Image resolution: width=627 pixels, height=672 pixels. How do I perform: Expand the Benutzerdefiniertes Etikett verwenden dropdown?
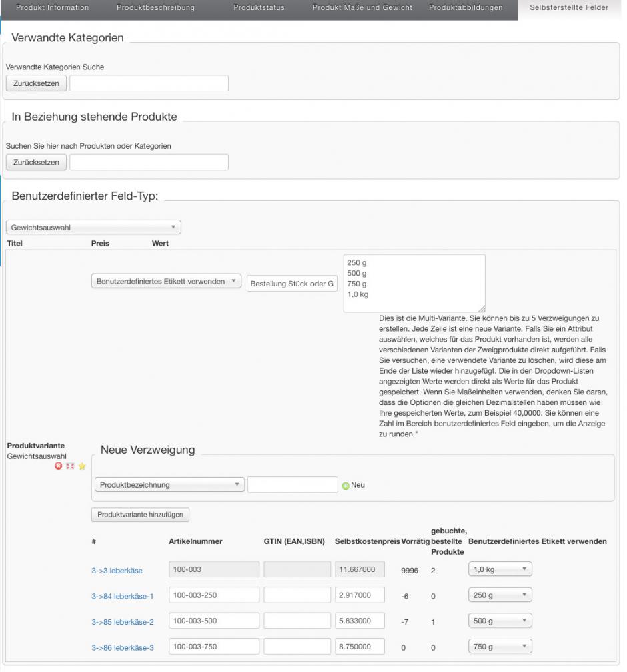tap(166, 282)
